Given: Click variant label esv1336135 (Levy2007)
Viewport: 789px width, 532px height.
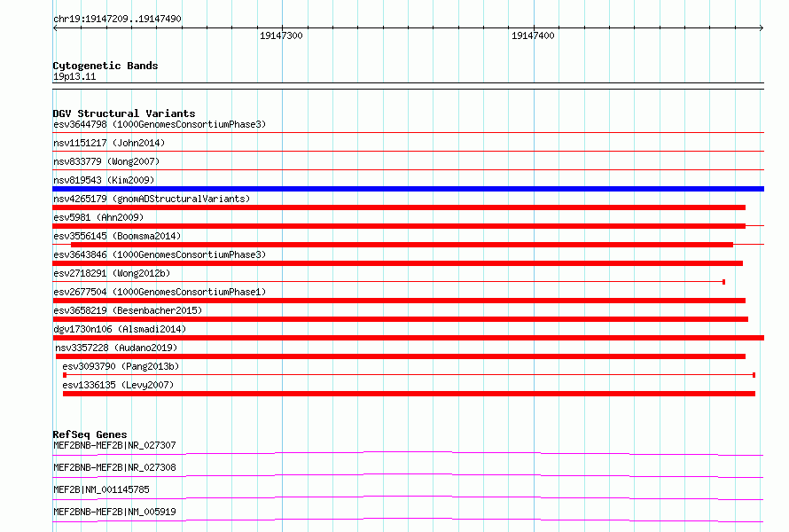Looking at the screenshot, I should pos(118,385).
